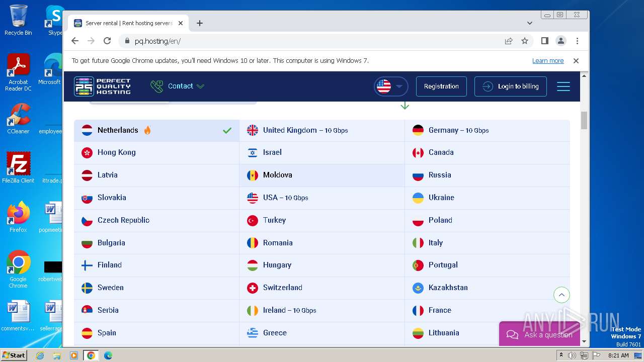Choose Ukraine from country list

click(488, 198)
